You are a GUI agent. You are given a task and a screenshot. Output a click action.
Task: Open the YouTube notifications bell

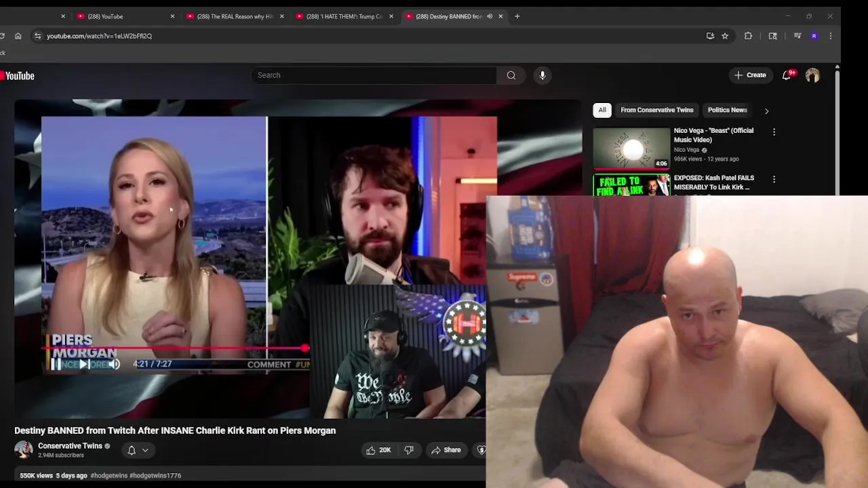coord(787,75)
